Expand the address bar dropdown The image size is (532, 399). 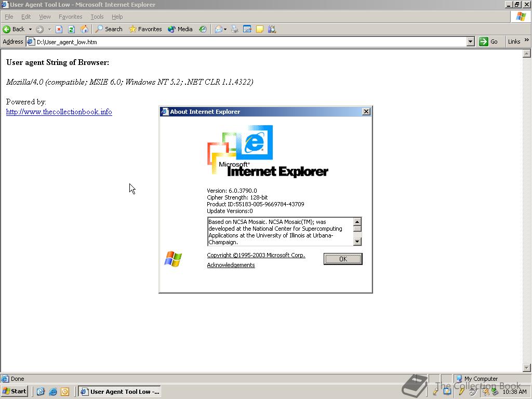(470, 42)
